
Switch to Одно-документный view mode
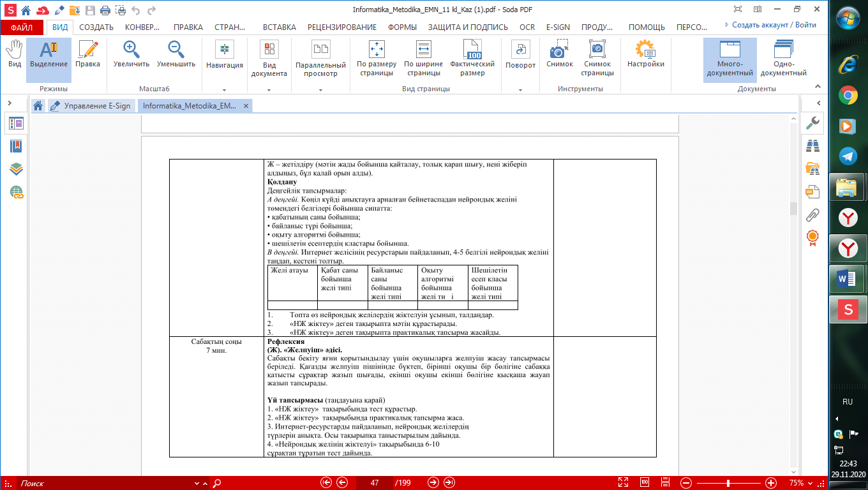click(x=783, y=59)
